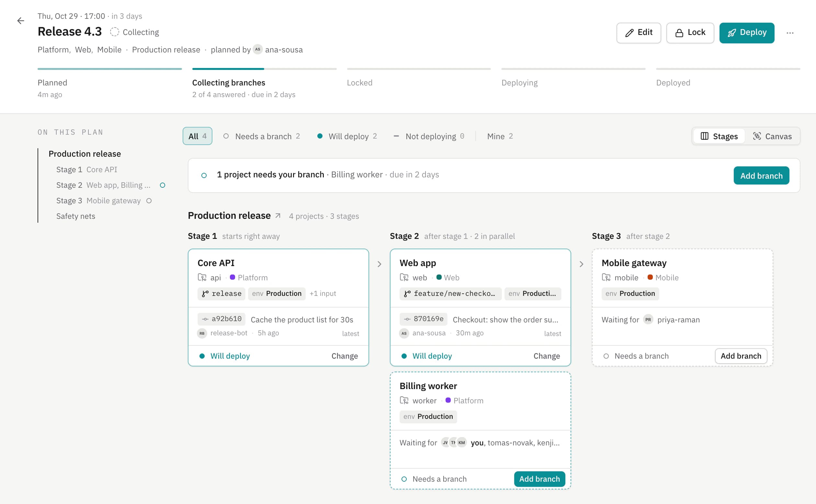Screen dimensions: 816x504
Task: Show only Mine projects
Action: click(500, 136)
